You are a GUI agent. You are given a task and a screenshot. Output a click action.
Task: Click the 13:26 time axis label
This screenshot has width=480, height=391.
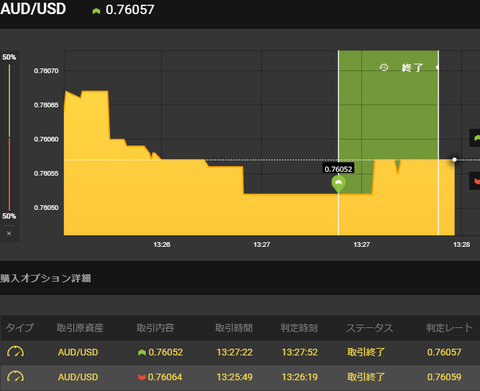162,245
